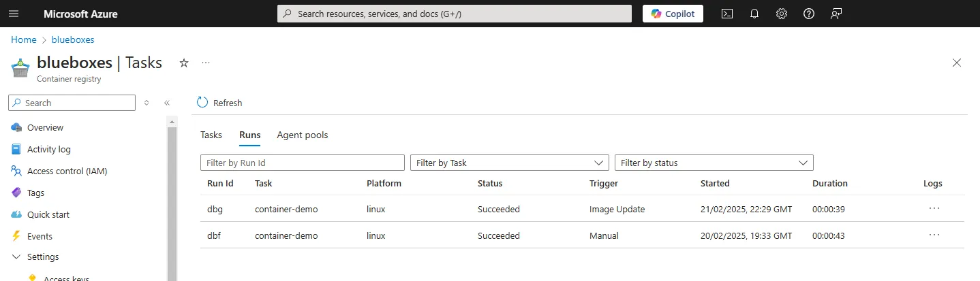Click started time 21/02/2025, 22:29 GMT

tap(746, 209)
